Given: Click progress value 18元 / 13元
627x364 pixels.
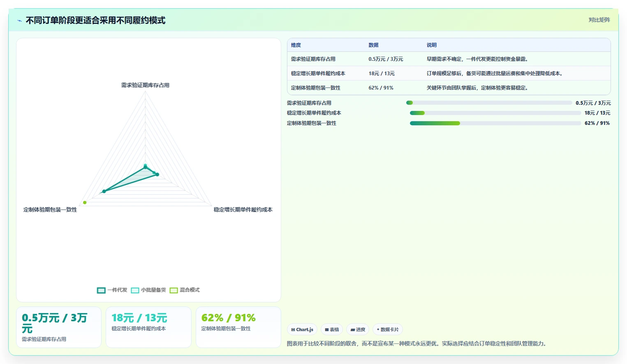Looking at the screenshot, I should click(x=597, y=113).
